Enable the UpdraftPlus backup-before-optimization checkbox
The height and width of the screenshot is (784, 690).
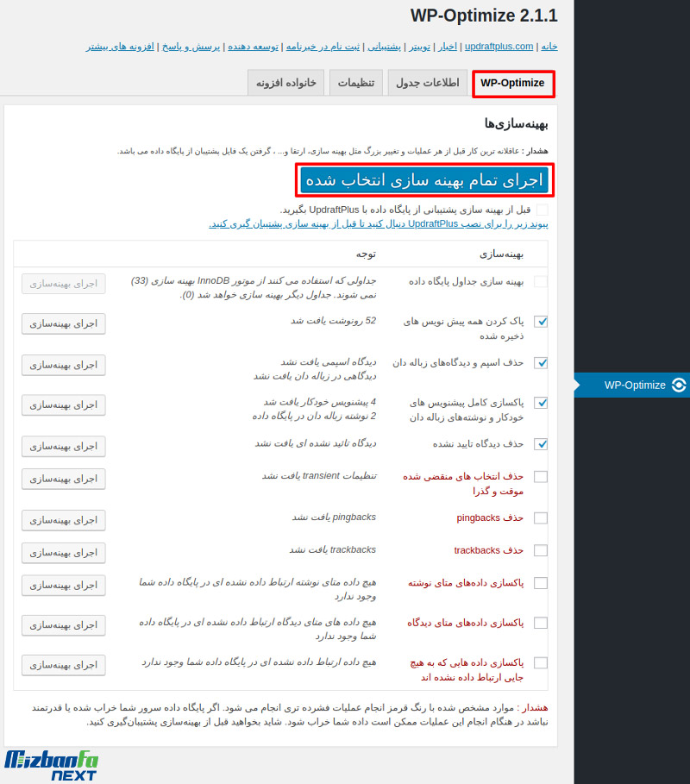542,210
